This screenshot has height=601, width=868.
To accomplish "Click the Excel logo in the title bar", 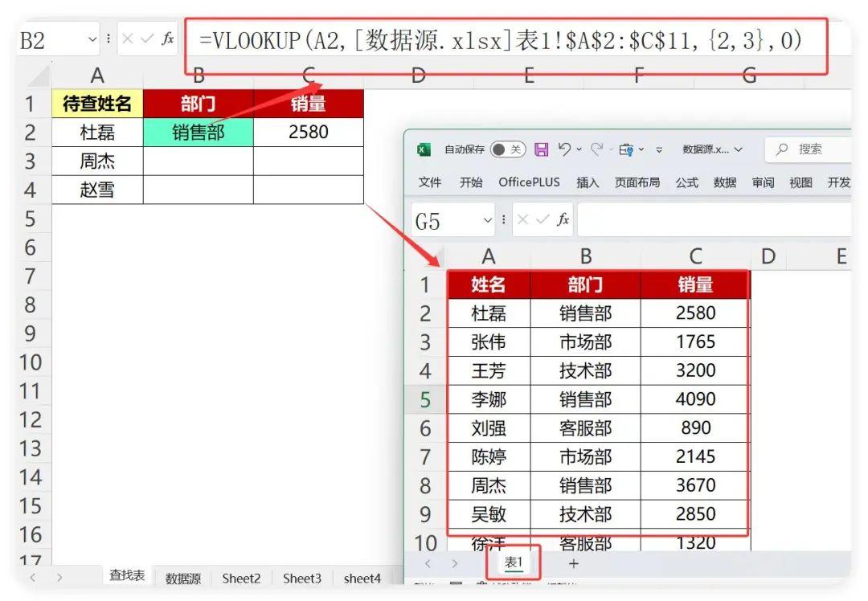I will click(x=424, y=149).
